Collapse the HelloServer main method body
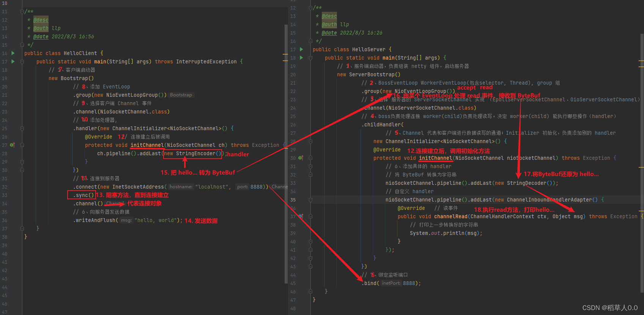 (x=310, y=58)
